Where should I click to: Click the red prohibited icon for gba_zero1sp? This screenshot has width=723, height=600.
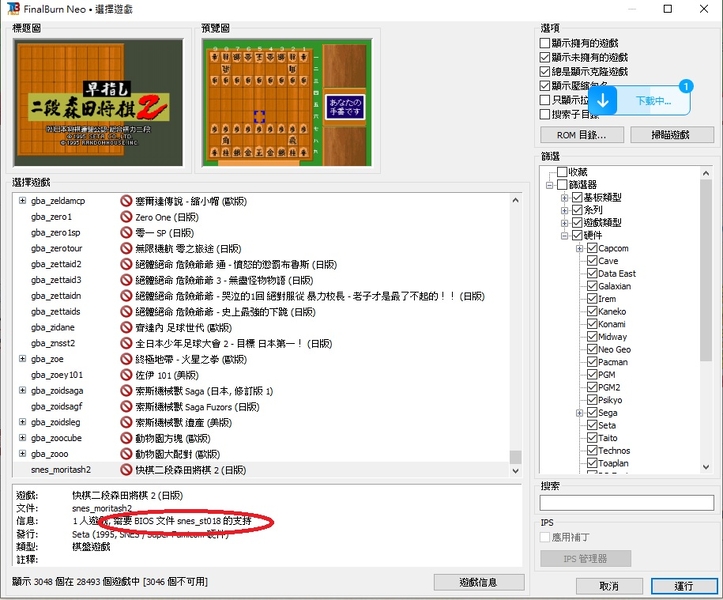(126, 232)
